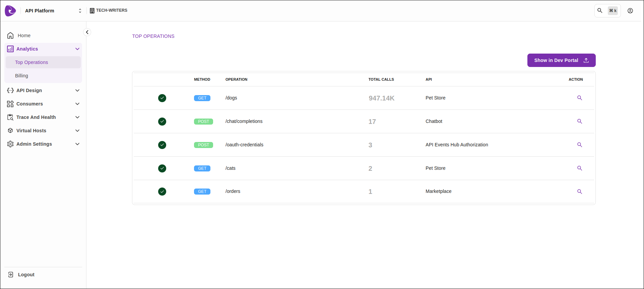Collapse the sidebar with the arrow icon
This screenshot has width=644, height=289.
(x=87, y=32)
